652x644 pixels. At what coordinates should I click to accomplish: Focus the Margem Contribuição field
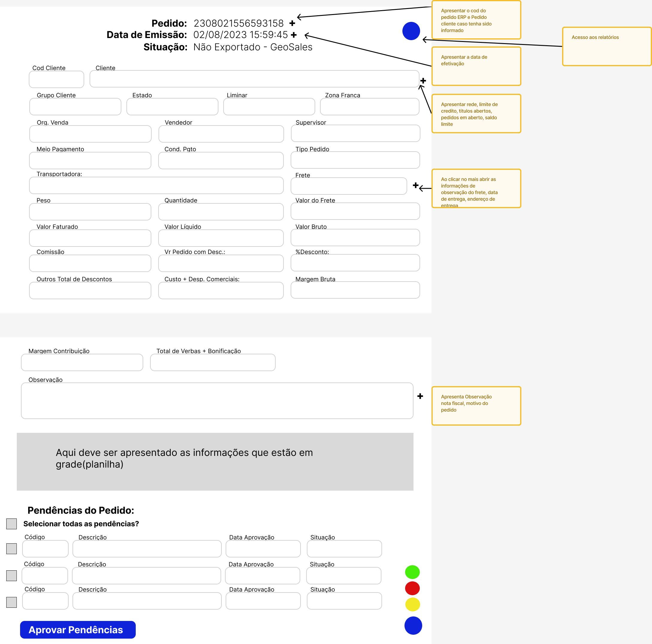coord(82,362)
